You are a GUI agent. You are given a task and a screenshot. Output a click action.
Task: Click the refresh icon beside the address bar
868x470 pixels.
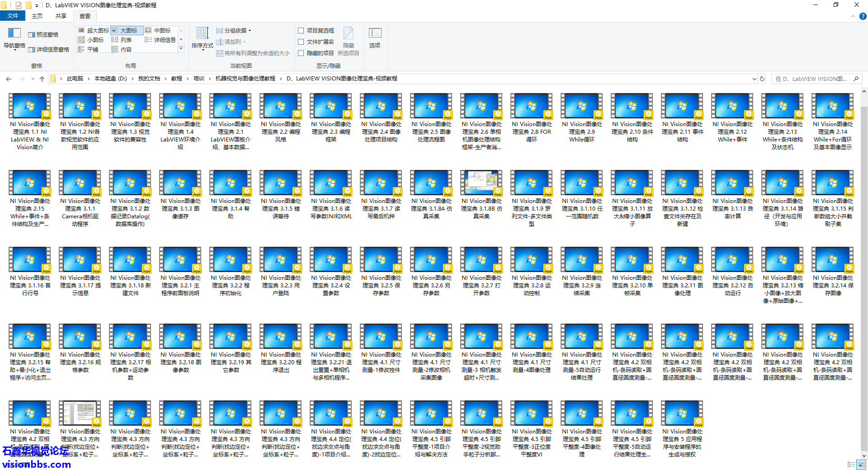[x=762, y=79]
